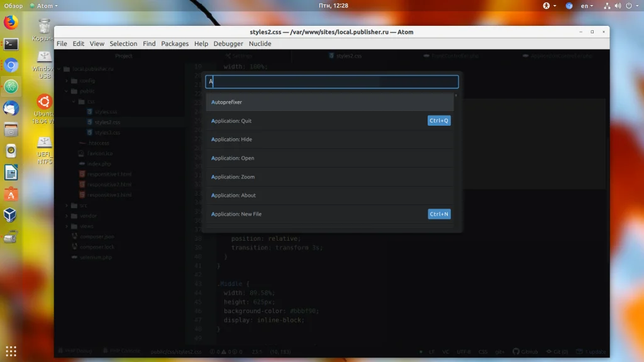Click the HTML5 icon beside responsitive3.html

point(82,195)
